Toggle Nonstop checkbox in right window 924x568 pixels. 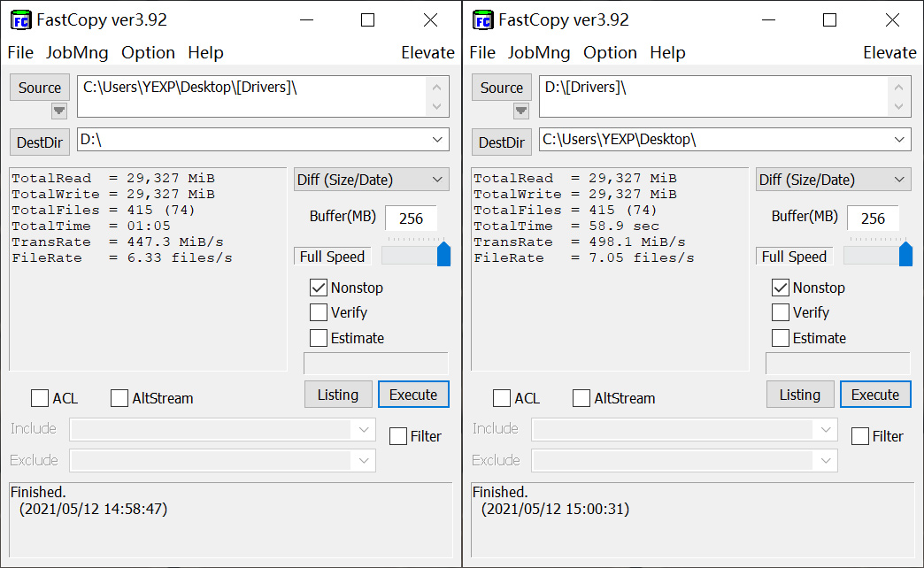click(781, 288)
